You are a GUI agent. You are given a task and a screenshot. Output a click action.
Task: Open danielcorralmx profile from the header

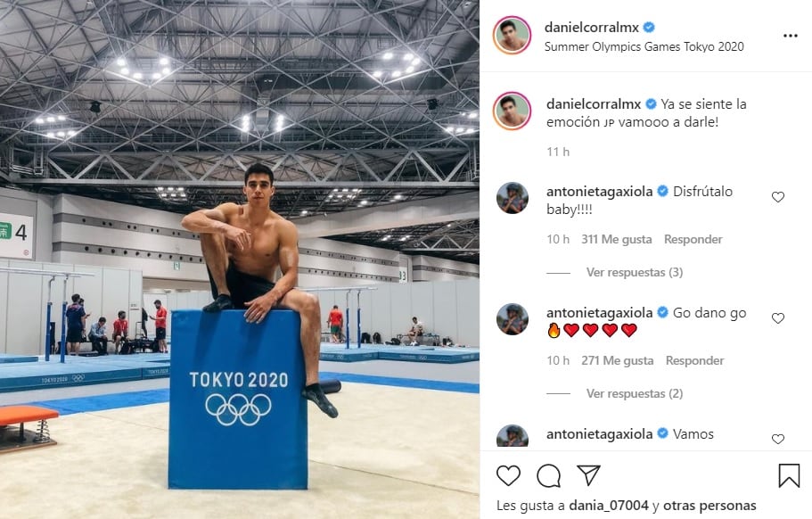(591, 27)
